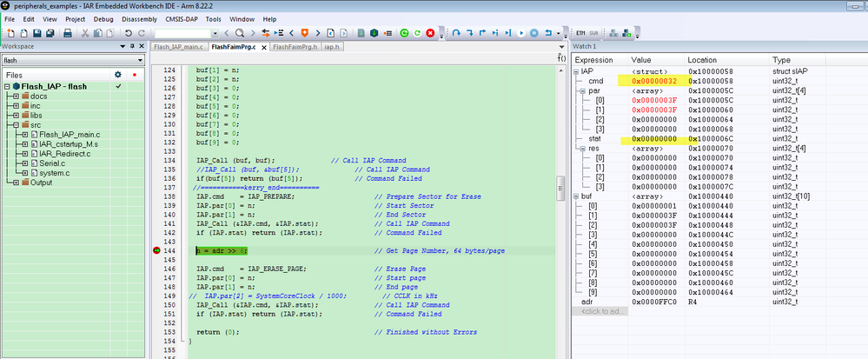Click the Undo arrow icon
This screenshot has width=868, height=359.
pos(129,33)
